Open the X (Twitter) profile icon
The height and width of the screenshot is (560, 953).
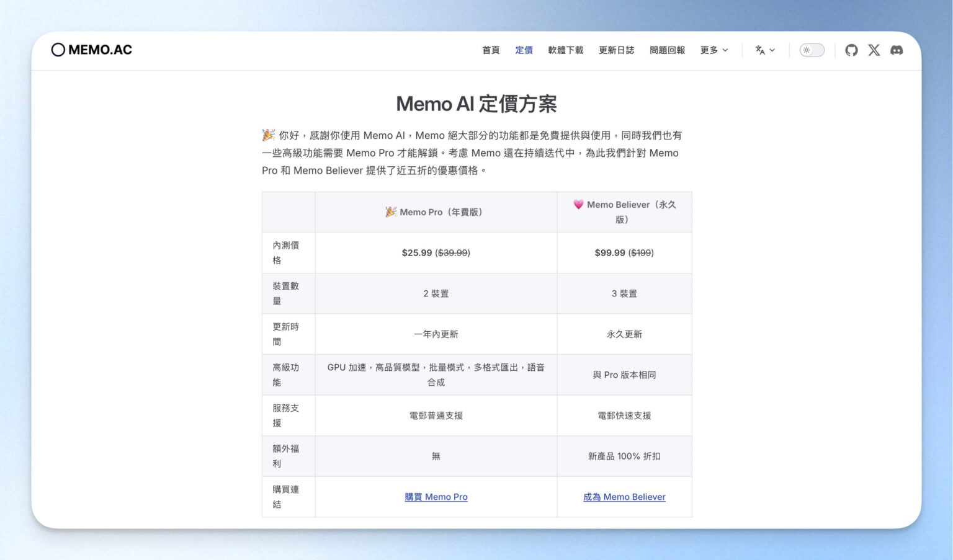coord(874,50)
